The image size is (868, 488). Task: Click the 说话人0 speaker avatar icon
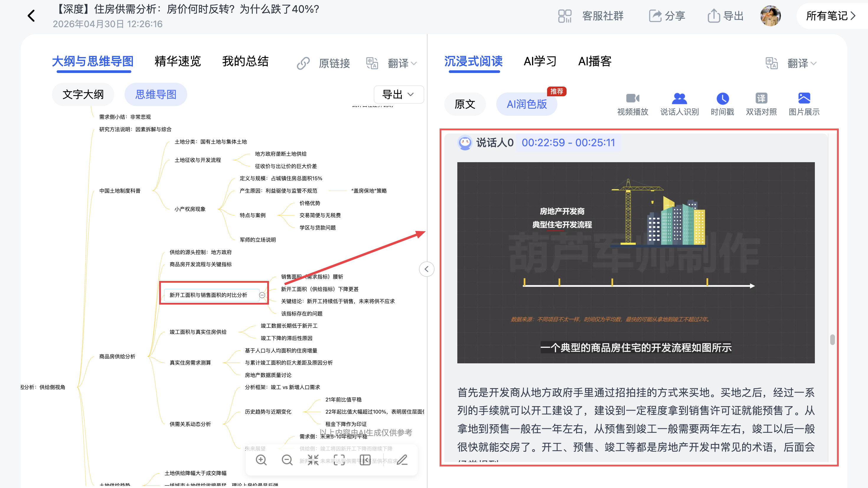point(465,143)
